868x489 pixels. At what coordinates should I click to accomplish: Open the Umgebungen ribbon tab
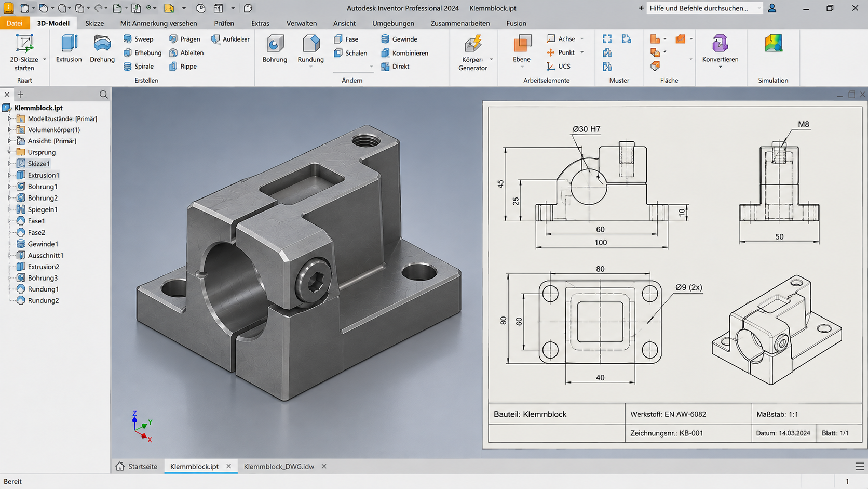(x=393, y=23)
